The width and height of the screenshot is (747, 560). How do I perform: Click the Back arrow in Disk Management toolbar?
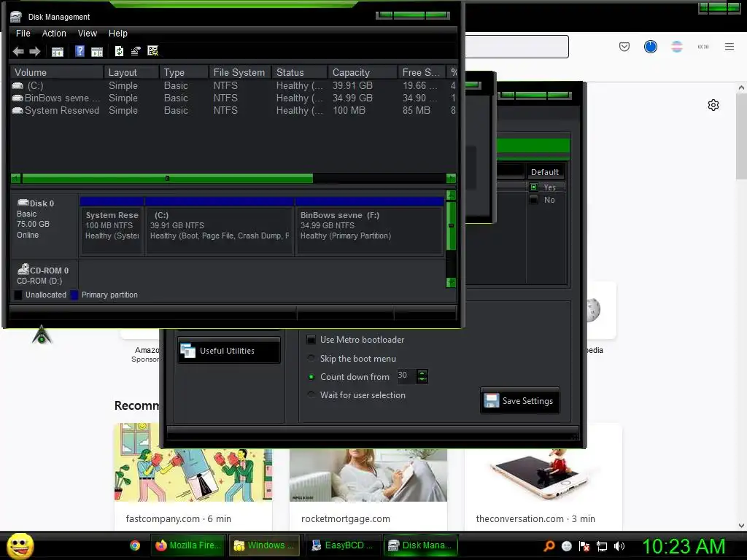pos(18,52)
